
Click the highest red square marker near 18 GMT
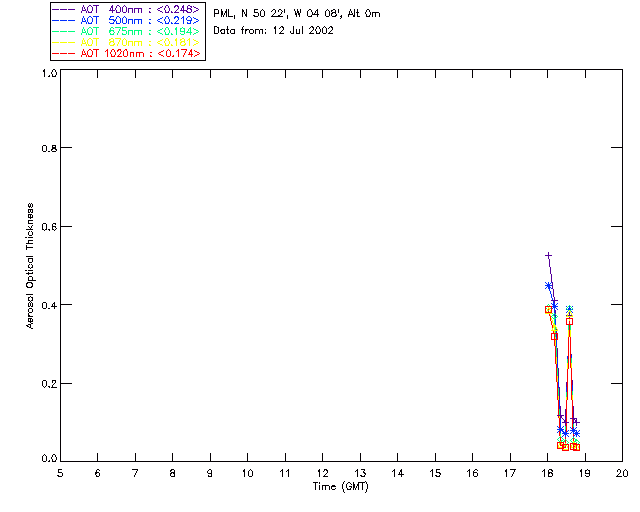point(548,310)
